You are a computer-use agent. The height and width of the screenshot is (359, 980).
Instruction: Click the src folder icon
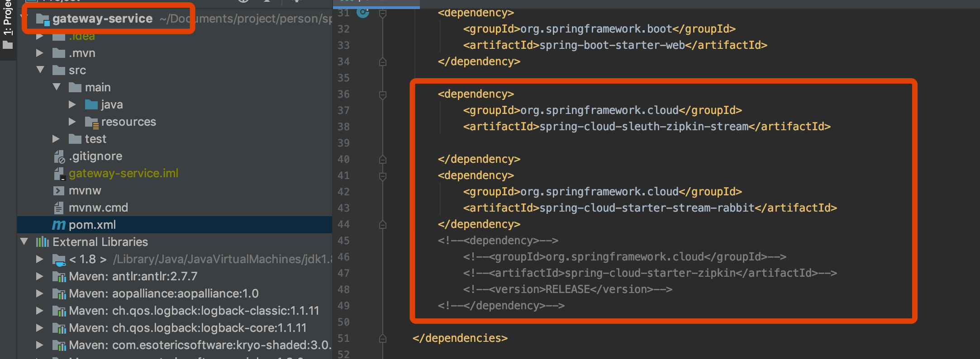(59, 70)
